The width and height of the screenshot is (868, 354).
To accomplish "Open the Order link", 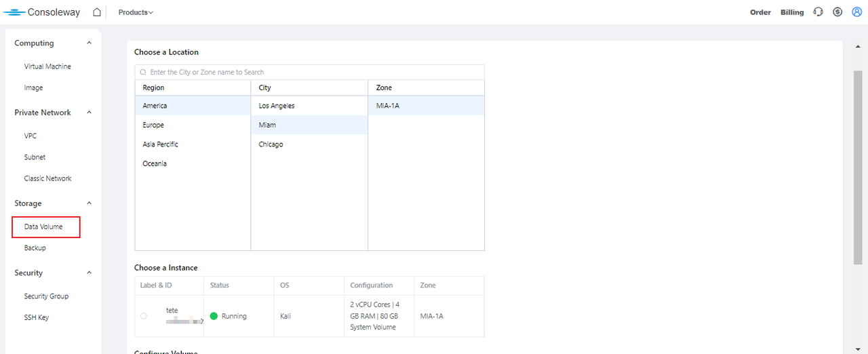I will pos(760,12).
